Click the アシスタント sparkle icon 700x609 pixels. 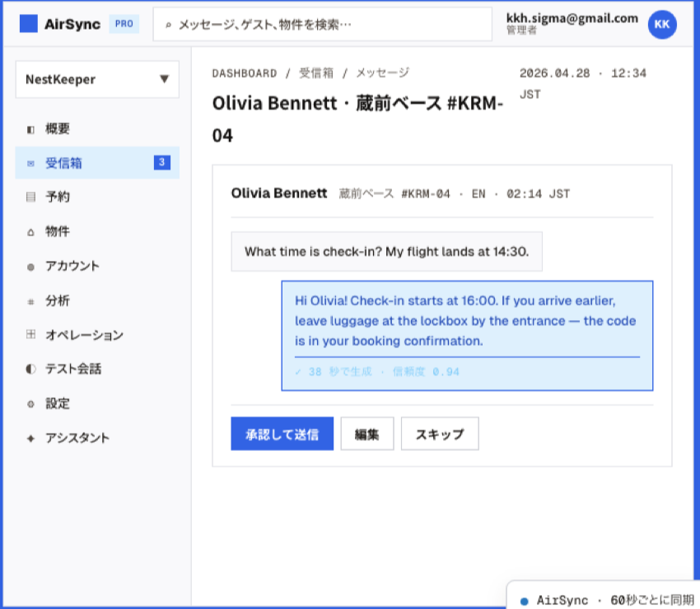[x=30, y=439]
